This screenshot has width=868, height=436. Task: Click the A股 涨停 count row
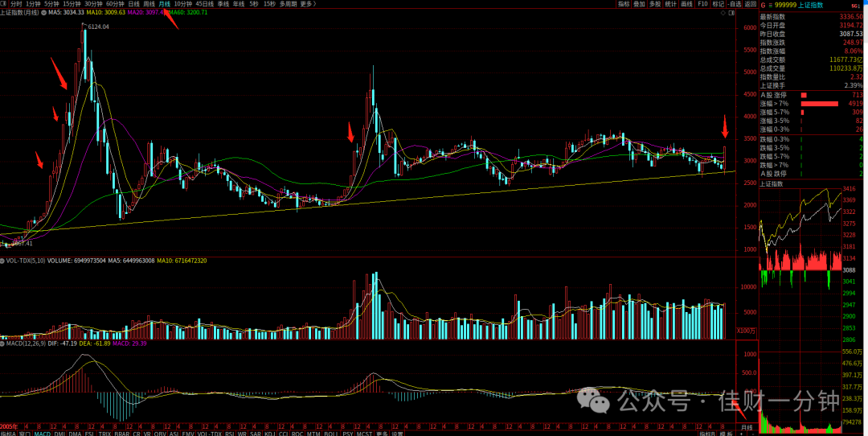[811, 95]
